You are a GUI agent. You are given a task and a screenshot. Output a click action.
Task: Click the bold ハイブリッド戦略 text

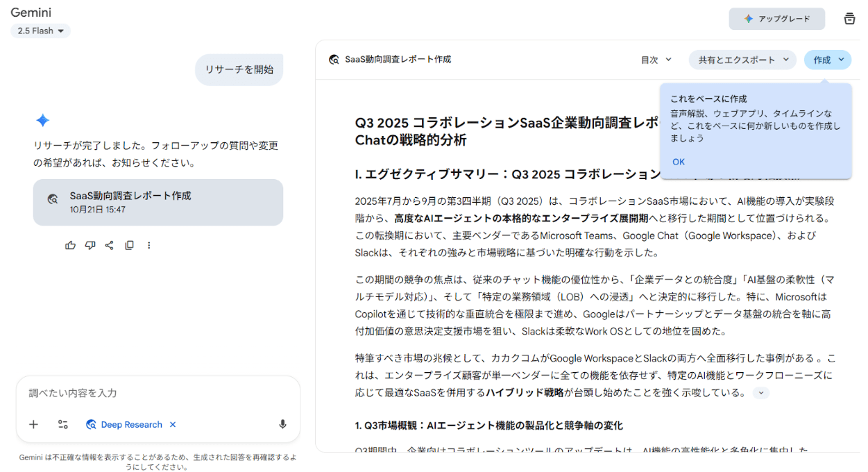coord(524,393)
